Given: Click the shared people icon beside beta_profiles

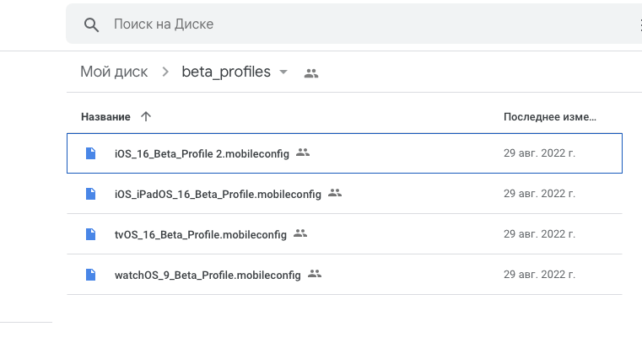Looking at the screenshot, I should [x=311, y=73].
